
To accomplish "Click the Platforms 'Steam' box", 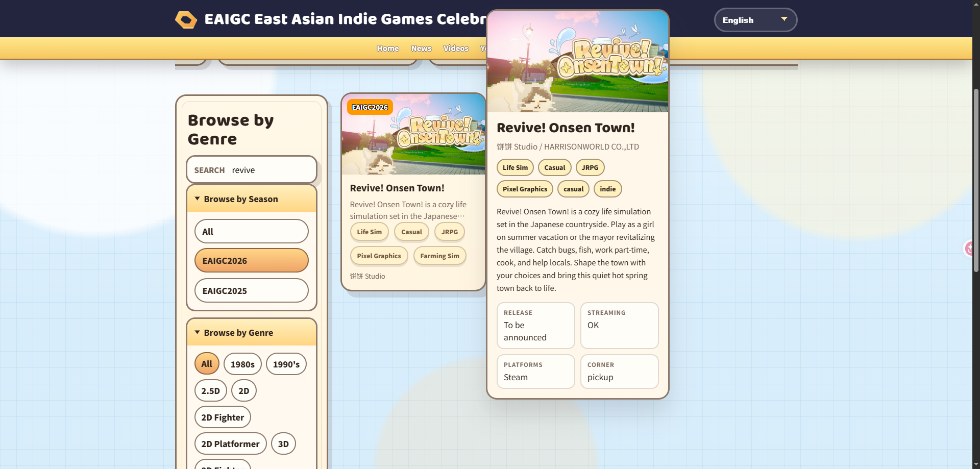I will 536,372.
